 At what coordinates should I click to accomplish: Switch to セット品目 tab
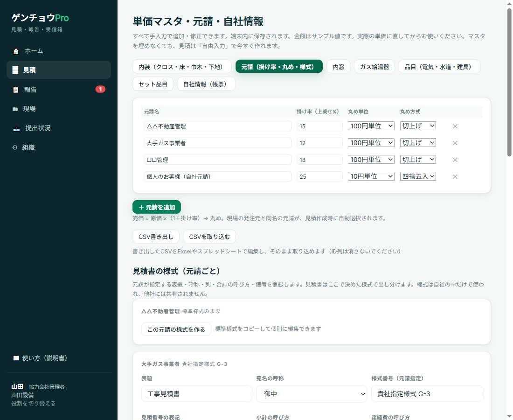(153, 84)
